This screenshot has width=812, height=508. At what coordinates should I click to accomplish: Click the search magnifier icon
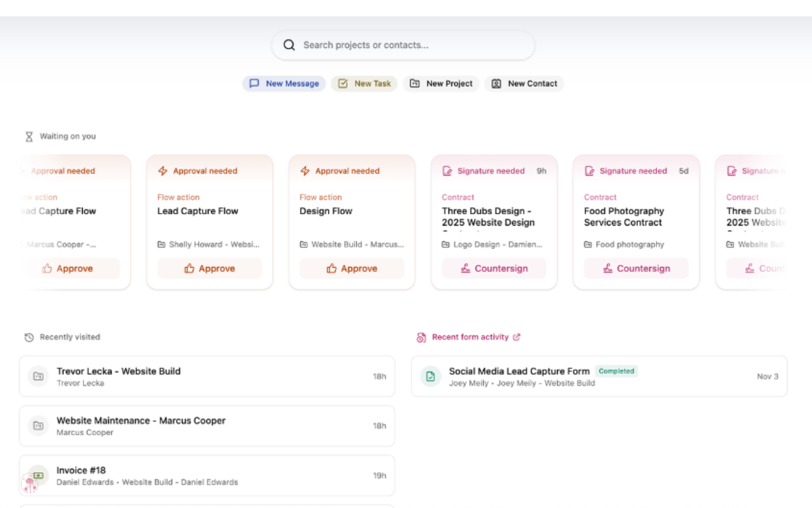pos(289,45)
